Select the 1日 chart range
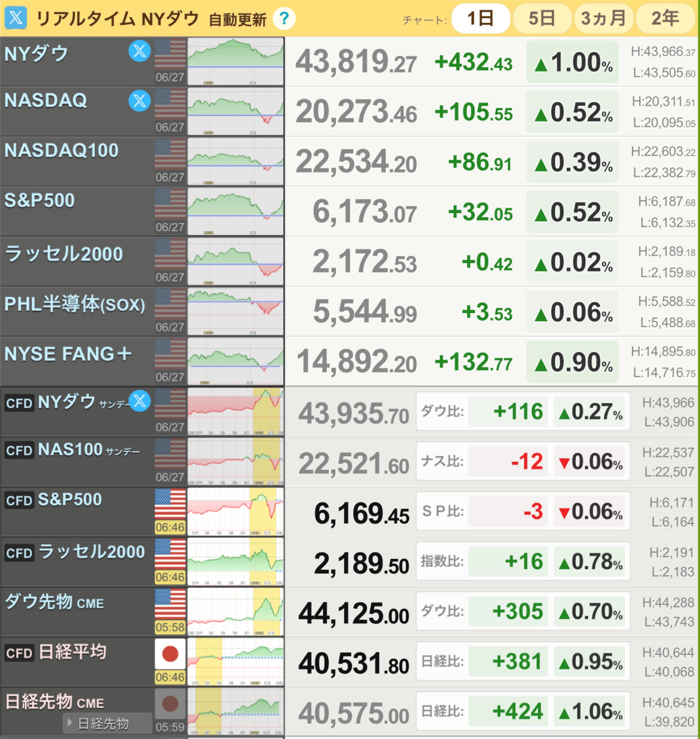Viewport: 700px width, 739px height. 480,18
